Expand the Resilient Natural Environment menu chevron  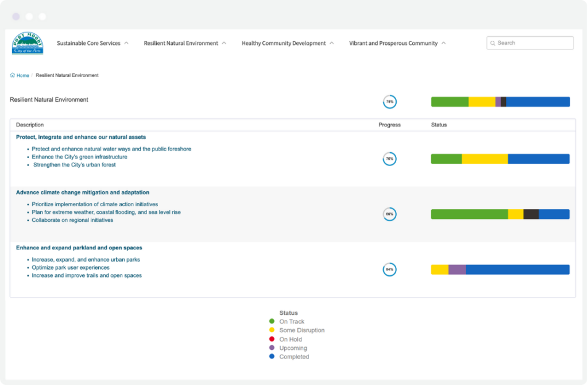(x=224, y=43)
